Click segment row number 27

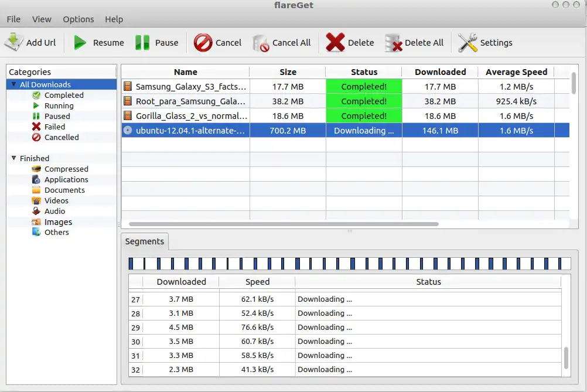click(135, 299)
